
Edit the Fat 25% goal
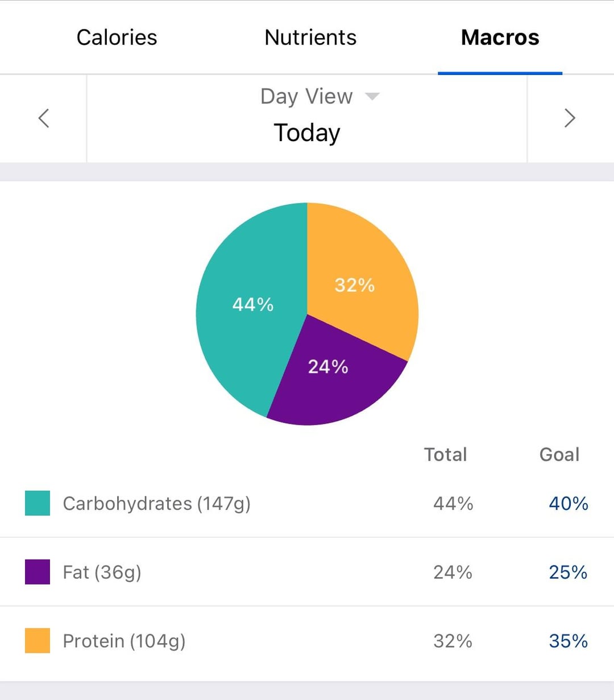click(x=568, y=572)
